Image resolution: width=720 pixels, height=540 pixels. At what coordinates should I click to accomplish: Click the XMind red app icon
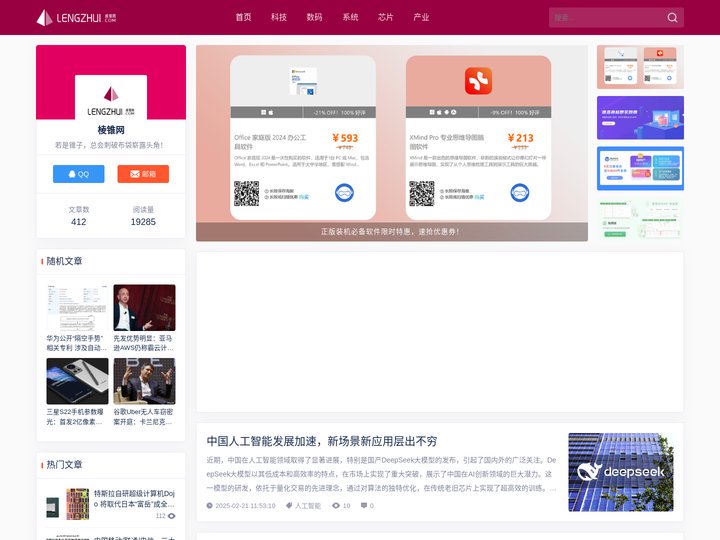(x=478, y=81)
